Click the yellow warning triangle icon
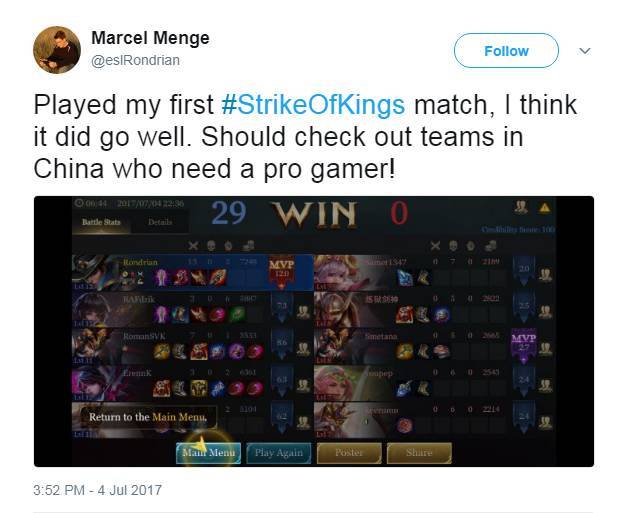 [544, 207]
